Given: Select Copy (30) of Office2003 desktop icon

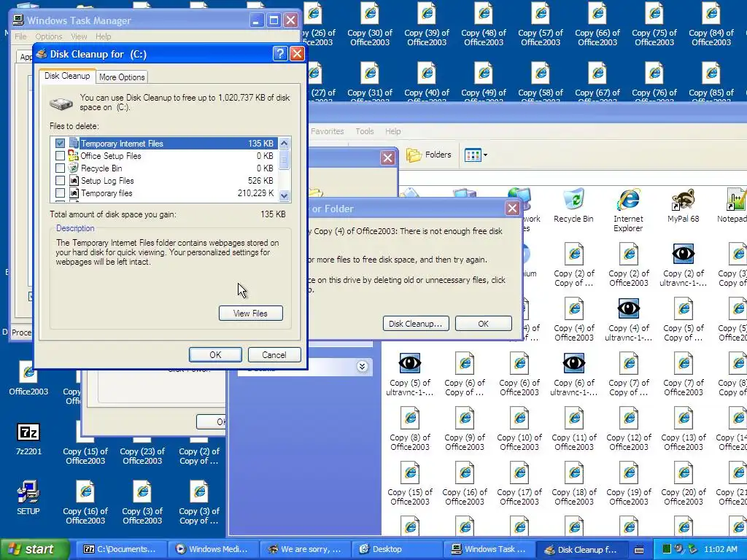Looking at the screenshot, I should point(370,25).
